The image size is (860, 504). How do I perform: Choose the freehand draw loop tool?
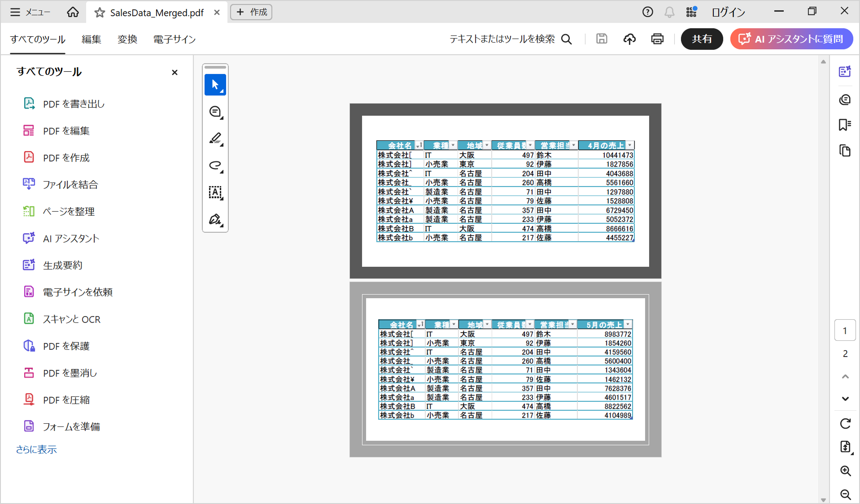pos(215,165)
